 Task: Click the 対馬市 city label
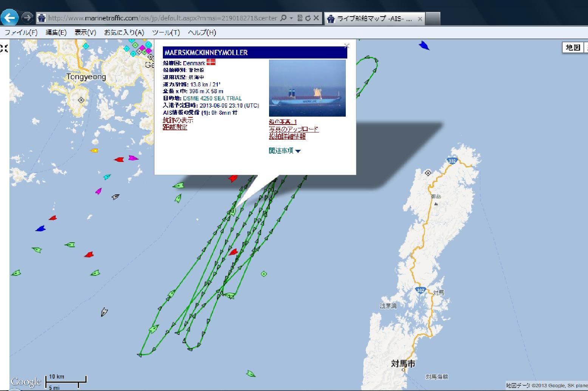point(403,363)
